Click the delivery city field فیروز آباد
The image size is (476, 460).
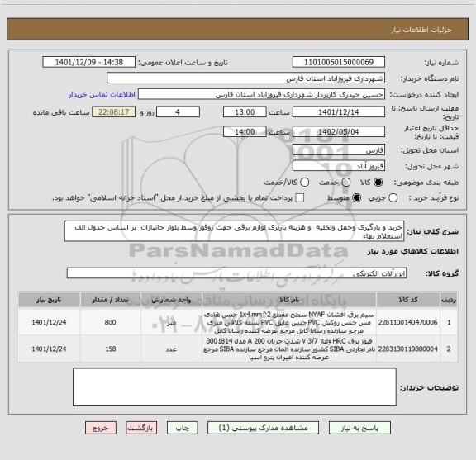339,166
